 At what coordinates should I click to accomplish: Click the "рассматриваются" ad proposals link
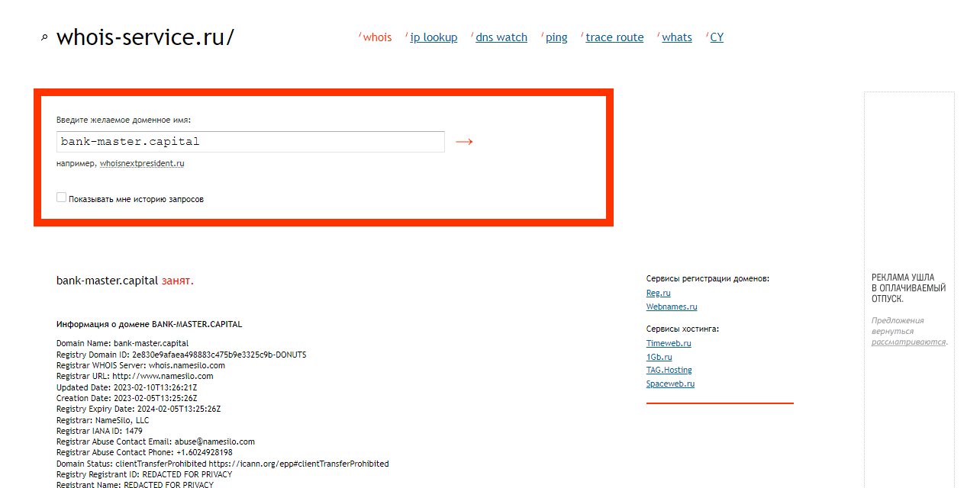[908, 342]
